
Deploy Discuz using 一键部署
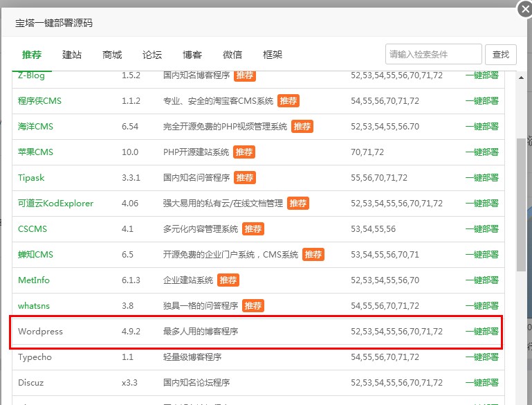click(x=481, y=383)
